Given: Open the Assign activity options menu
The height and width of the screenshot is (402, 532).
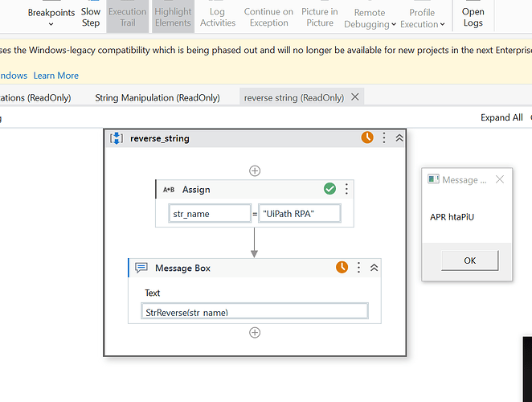Looking at the screenshot, I should pos(346,189).
